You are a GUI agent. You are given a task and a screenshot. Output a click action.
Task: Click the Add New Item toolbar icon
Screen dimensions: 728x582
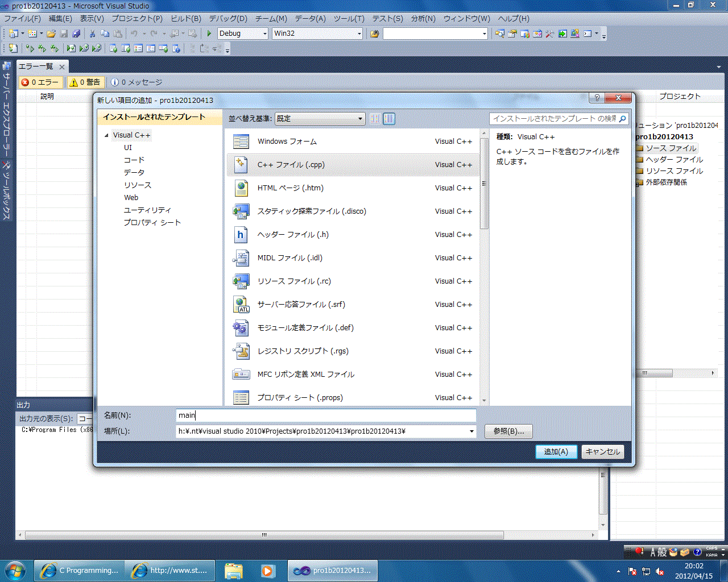coord(32,34)
